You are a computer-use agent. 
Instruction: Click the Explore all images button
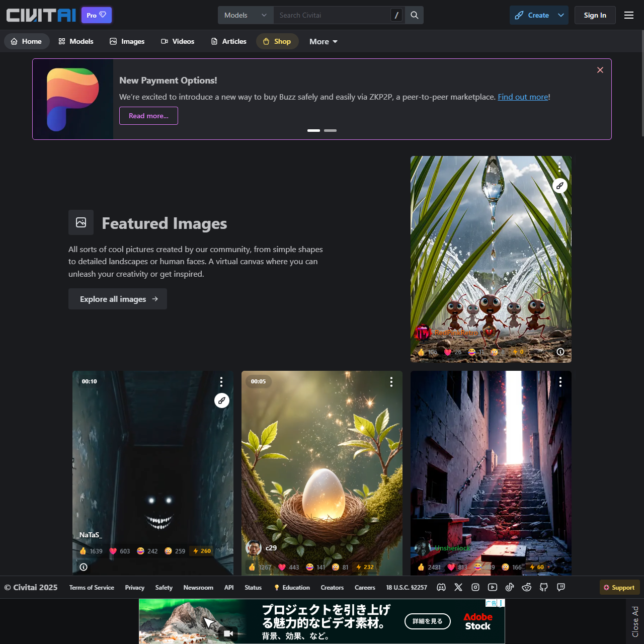point(118,299)
